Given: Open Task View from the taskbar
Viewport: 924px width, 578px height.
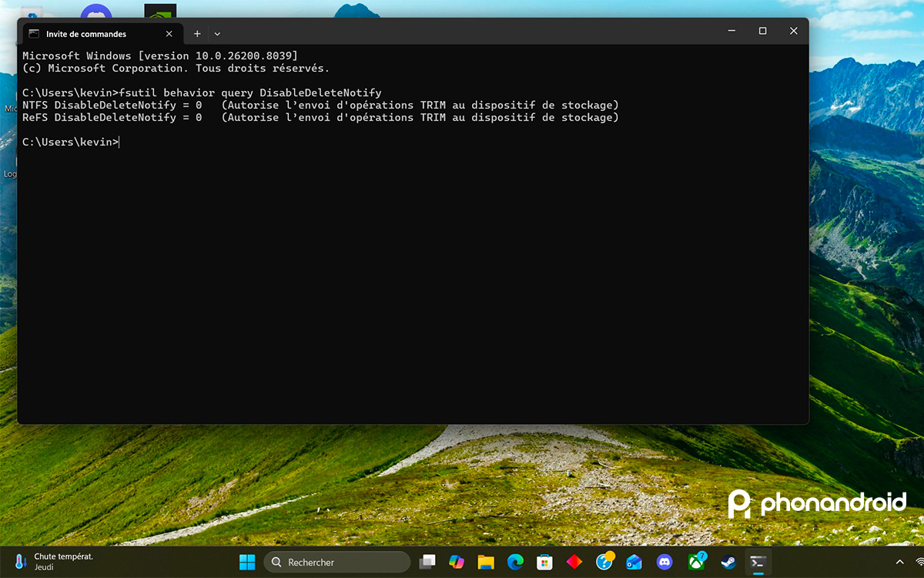Looking at the screenshot, I should (428, 562).
